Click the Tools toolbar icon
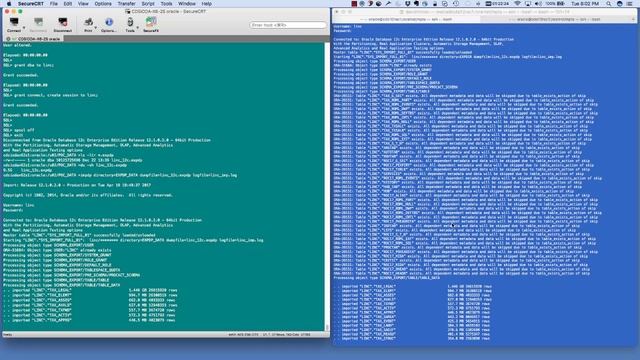640x360 pixels. (130, 24)
